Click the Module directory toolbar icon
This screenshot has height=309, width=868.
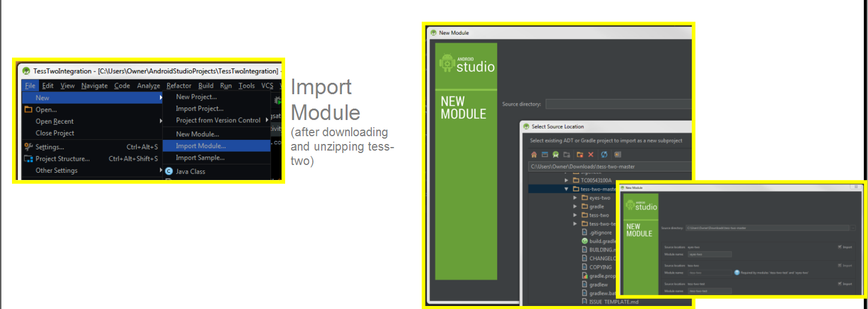(x=567, y=155)
